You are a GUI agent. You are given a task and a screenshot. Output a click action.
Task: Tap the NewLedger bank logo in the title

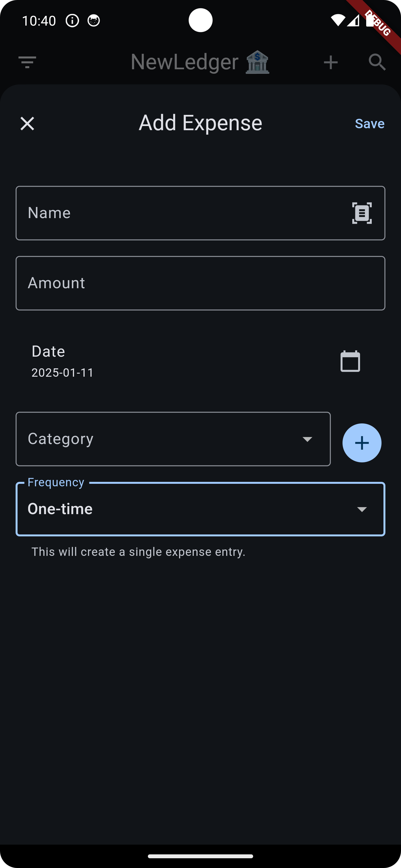coord(257,62)
